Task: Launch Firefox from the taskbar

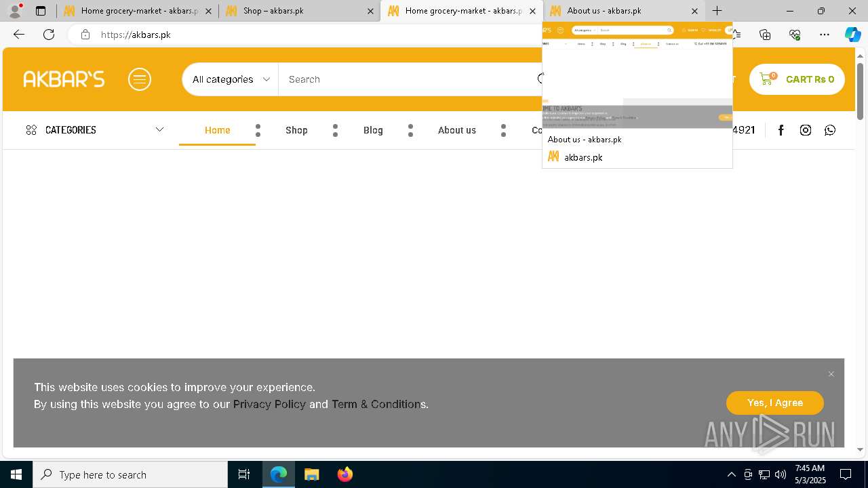Action: 344,474
